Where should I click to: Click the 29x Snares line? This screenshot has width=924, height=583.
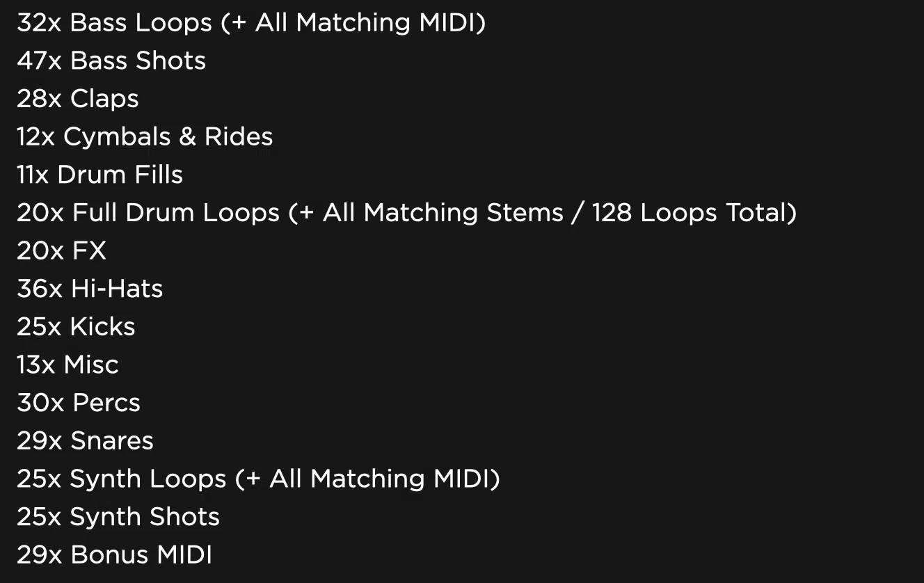click(x=85, y=440)
